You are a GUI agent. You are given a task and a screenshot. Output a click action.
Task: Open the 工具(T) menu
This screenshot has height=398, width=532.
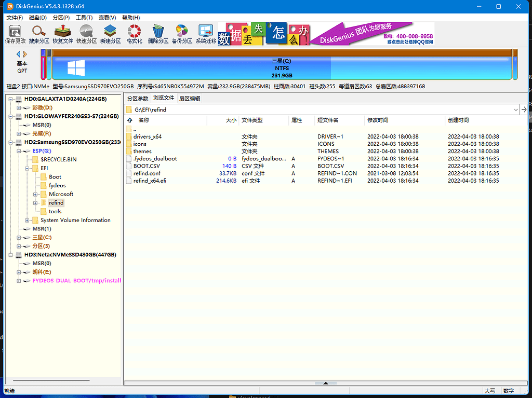point(84,18)
